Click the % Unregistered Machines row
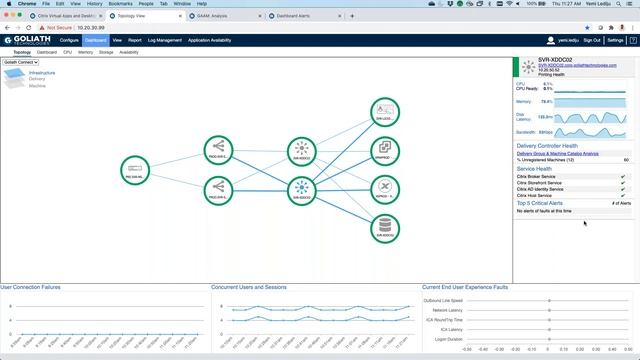 pos(573,160)
